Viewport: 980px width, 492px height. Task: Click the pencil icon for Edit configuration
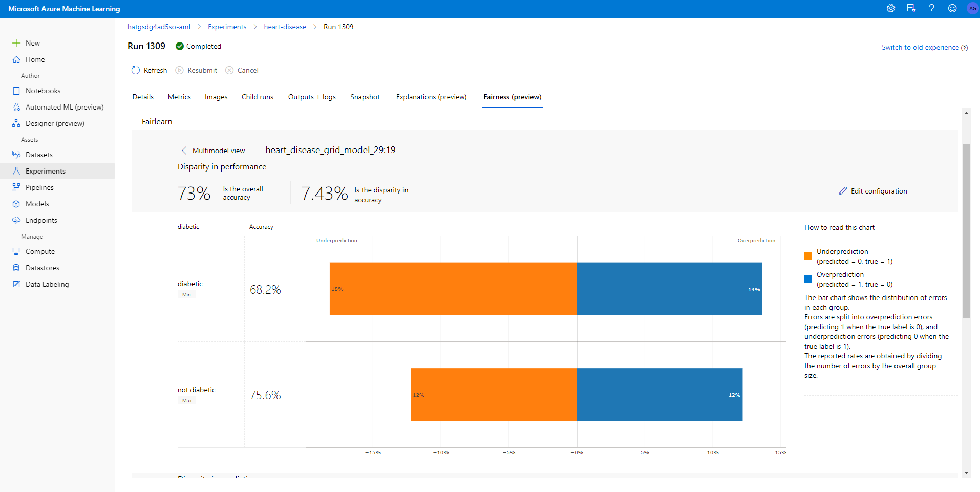pyautogui.click(x=843, y=191)
